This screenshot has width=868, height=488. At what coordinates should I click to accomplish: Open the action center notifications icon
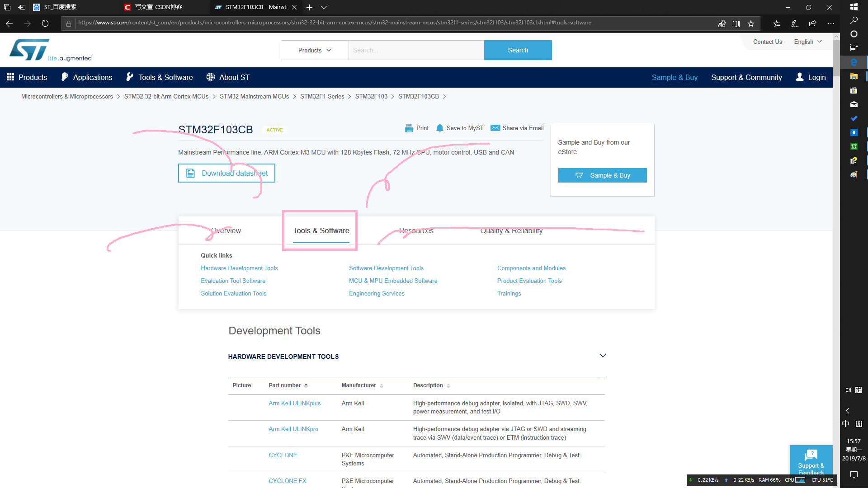click(x=854, y=474)
